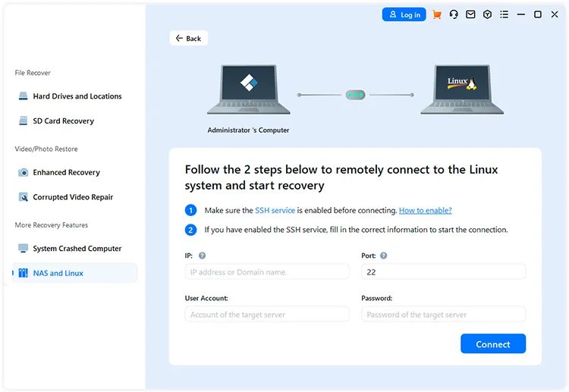This screenshot has width=569, height=392.
Task: Click the headset support icon
Action: [454, 14]
